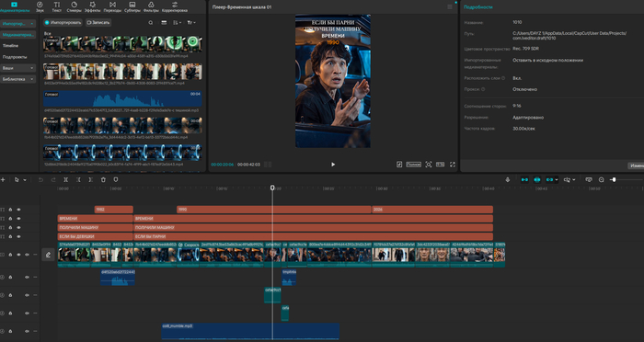The height and width of the screenshot is (342, 644).
Task: Search media with the magnifier icon
Action: coord(151,23)
